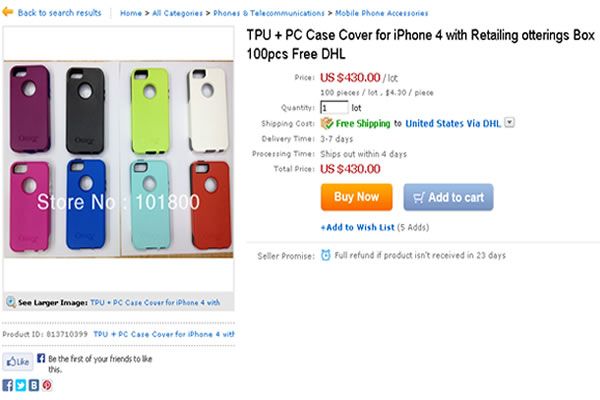Pin product using the Pinterest icon
Image resolution: width=600 pixels, height=400 pixels.
(x=46, y=385)
